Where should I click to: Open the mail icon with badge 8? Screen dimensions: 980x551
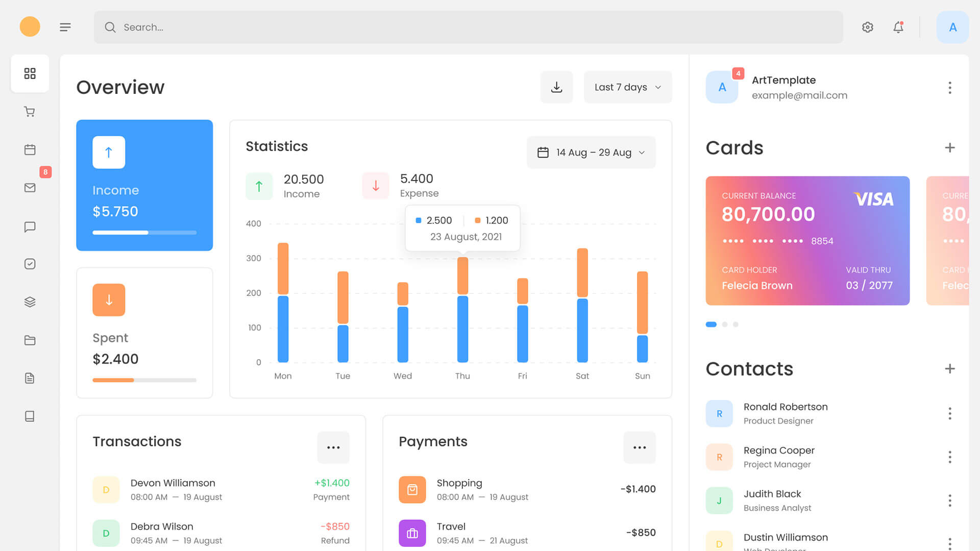click(30, 188)
